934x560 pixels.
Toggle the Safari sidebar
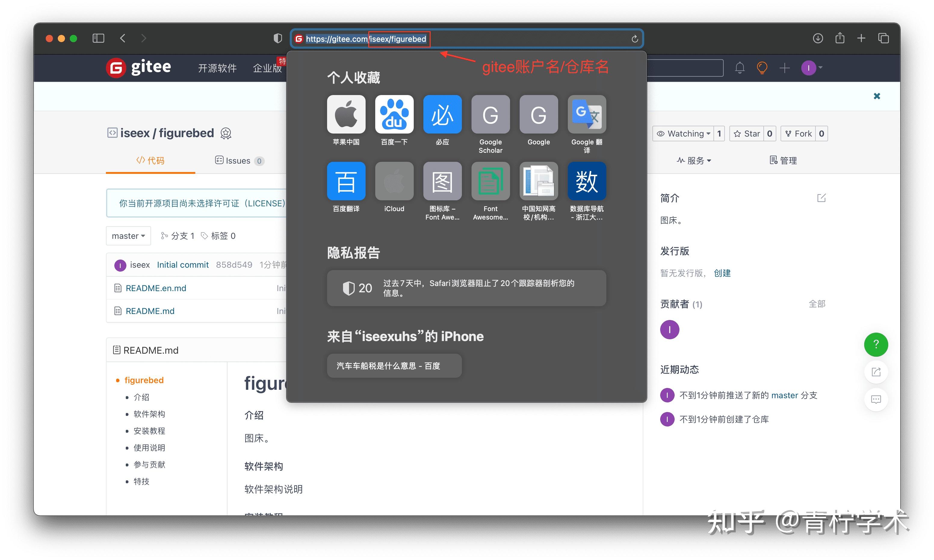[x=98, y=38]
